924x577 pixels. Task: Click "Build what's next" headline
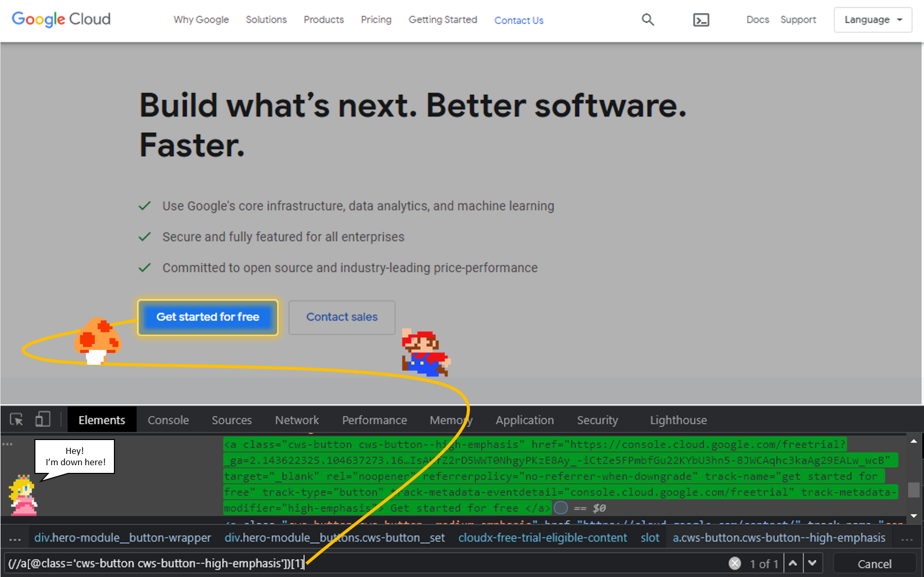tap(413, 125)
